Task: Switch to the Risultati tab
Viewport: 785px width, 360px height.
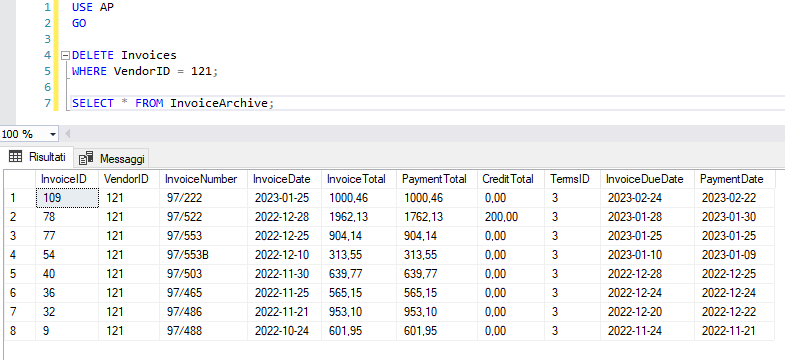Action: [x=38, y=157]
